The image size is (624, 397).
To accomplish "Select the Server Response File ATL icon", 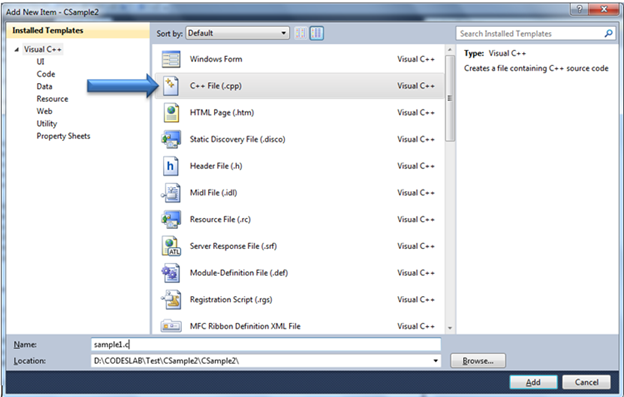I will point(171,246).
